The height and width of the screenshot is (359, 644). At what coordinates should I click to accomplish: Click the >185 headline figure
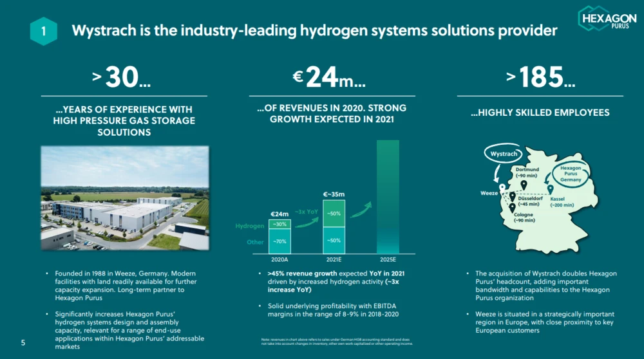540,78
